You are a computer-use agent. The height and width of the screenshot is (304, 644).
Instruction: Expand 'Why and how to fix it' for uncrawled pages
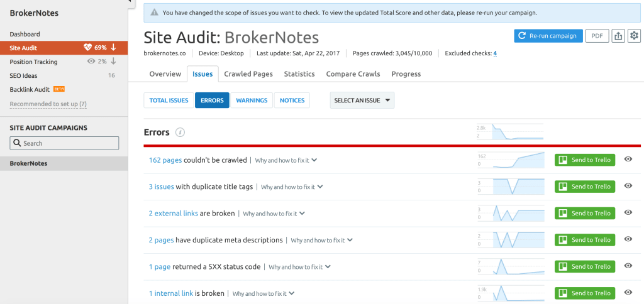286,160
